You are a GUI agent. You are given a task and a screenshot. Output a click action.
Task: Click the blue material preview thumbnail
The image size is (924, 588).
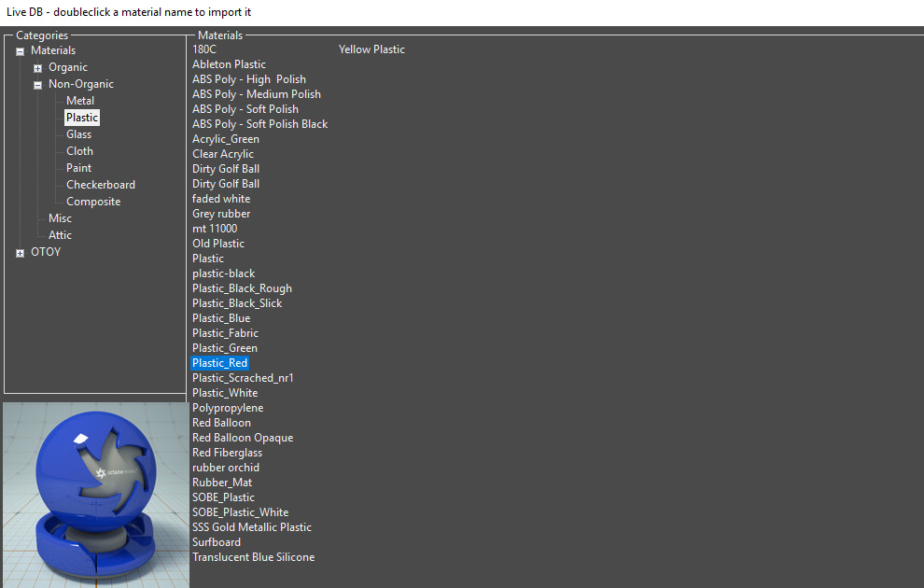coord(96,495)
